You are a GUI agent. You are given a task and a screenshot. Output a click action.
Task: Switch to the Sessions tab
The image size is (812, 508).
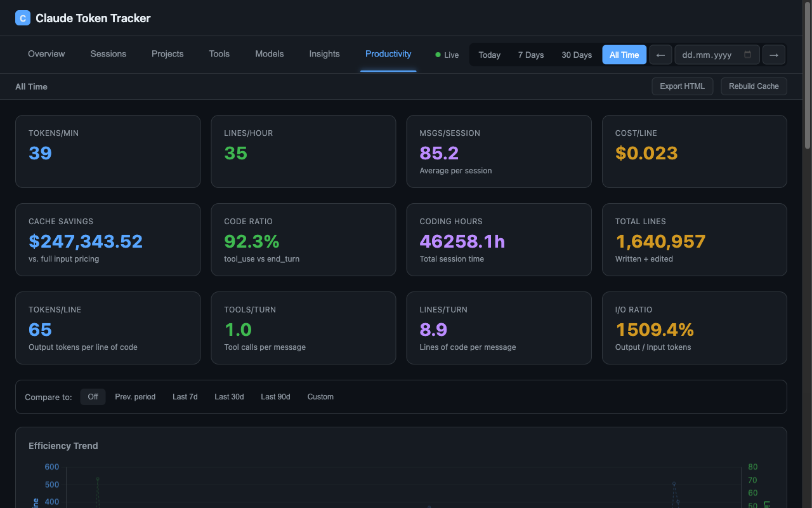coord(108,54)
